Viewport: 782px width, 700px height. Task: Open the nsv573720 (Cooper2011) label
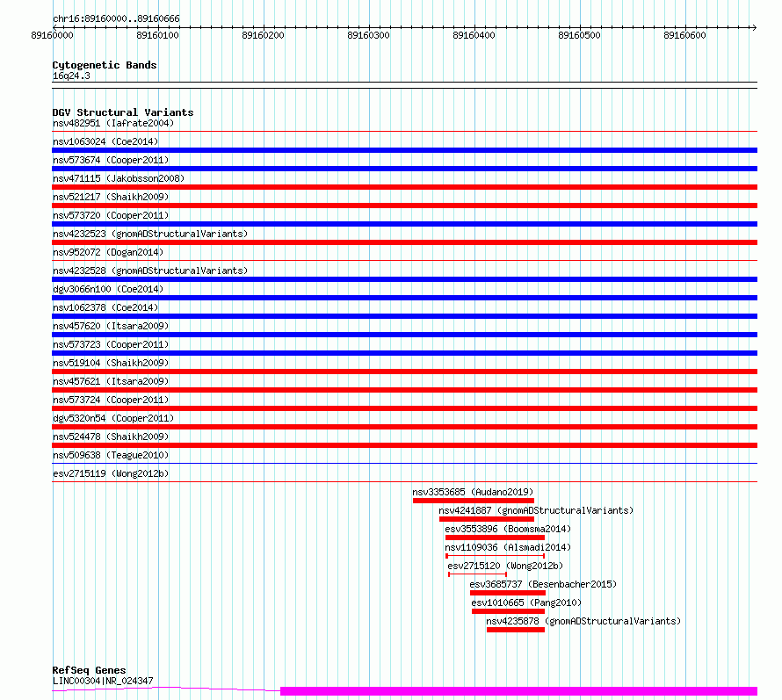point(111,215)
